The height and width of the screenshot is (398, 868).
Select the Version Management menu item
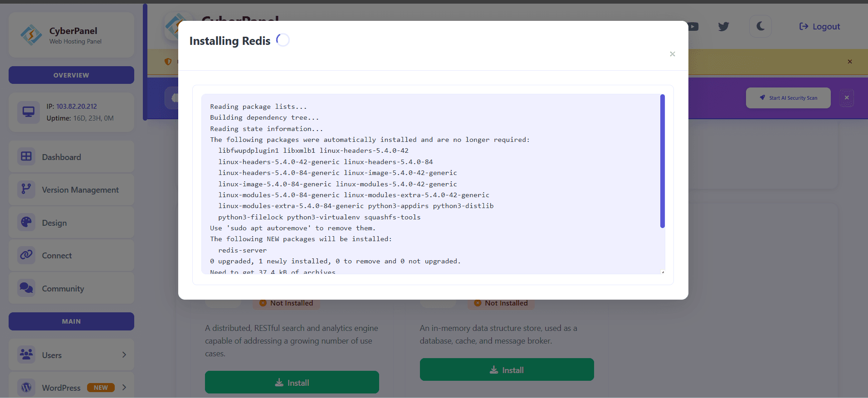pyautogui.click(x=80, y=190)
